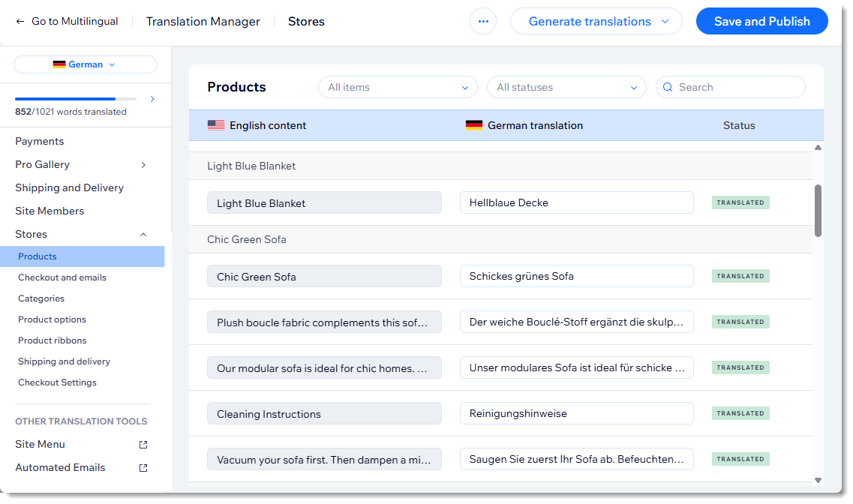853x504 pixels.
Task: Click the translation progress bar
Action: click(76, 99)
